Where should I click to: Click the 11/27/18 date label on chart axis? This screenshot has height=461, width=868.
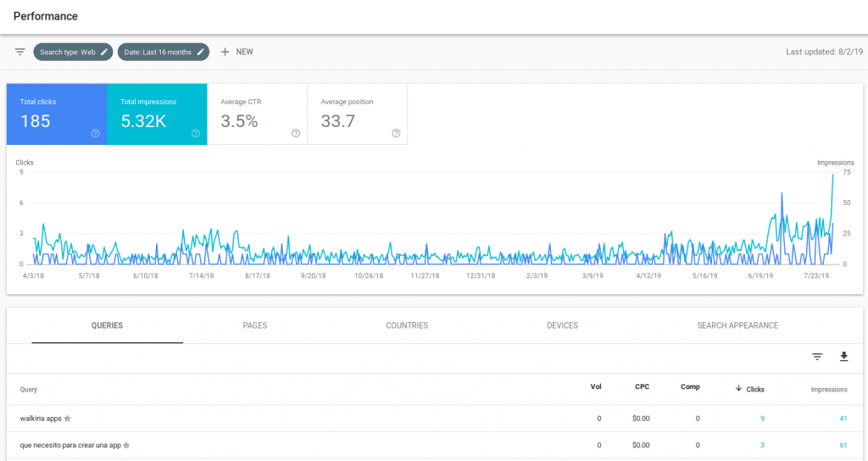click(x=425, y=275)
